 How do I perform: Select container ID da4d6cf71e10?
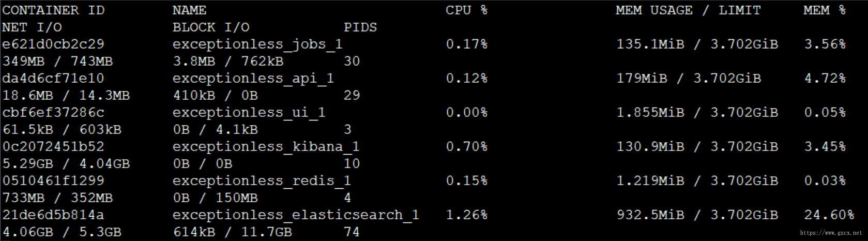[x=53, y=79]
